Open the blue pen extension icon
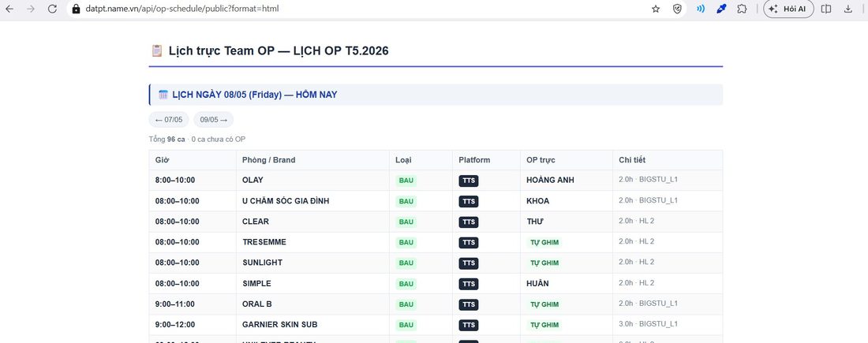The height and width of the screenshot is (343, 868). [720, 9]
